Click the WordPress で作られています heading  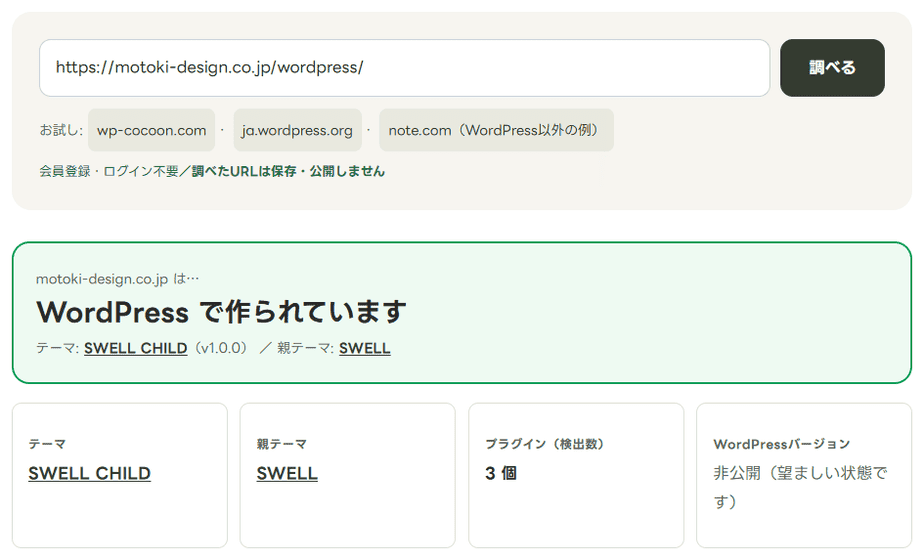(222, 312)
